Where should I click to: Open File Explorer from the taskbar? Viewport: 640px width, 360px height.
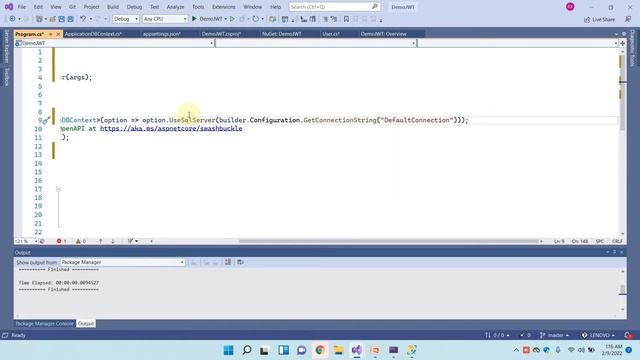click(338, 350)
